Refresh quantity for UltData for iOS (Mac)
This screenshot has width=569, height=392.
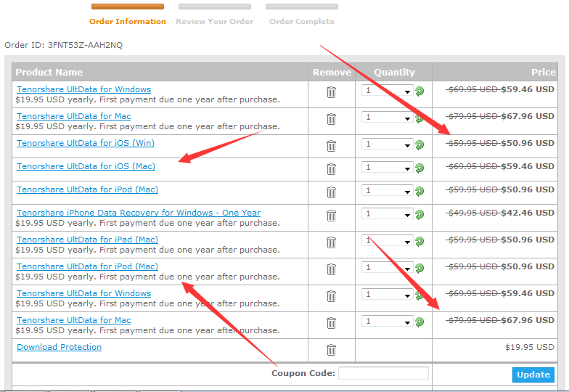pos(419,168)
